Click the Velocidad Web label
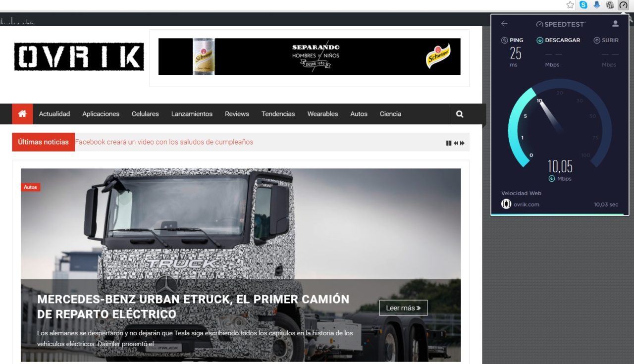The width and height of the screenshot is (634, 364). pos(522,193)
